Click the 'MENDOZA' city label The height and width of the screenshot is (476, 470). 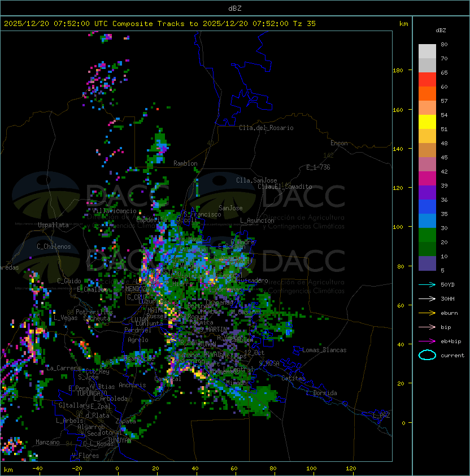tap(137, 289)
